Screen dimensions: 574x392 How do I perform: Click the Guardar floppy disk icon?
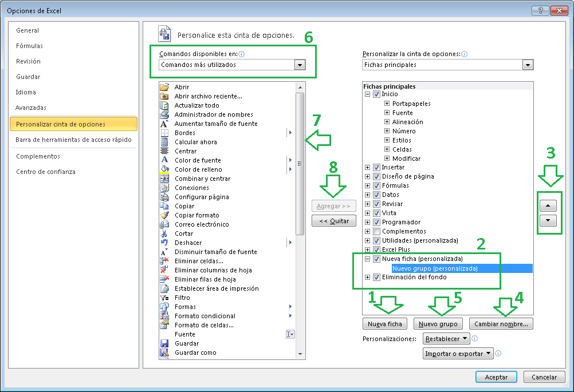coord(164,343)
